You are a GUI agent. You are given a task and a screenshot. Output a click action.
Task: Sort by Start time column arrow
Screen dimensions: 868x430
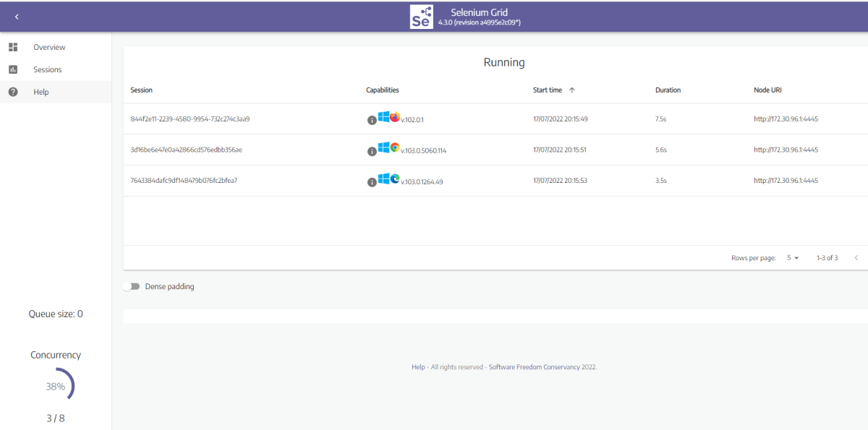click(x=572, y=90)
